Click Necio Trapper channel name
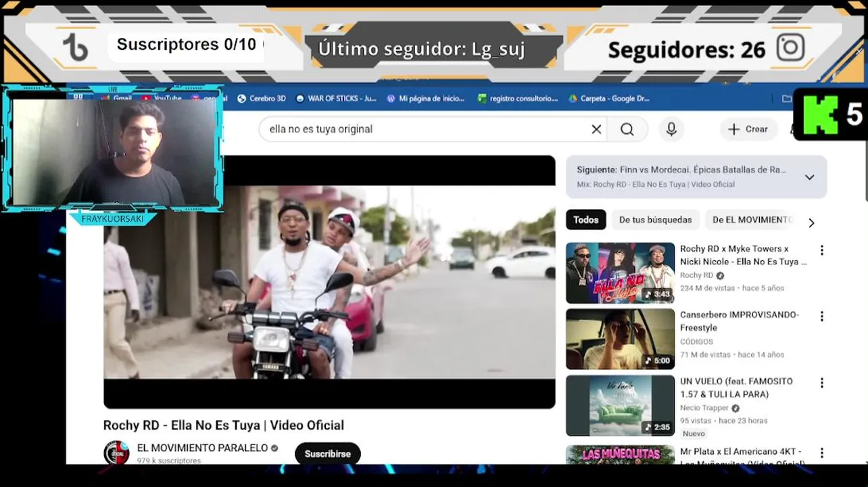Screen dimensions: 868x487 click(704, 408)
